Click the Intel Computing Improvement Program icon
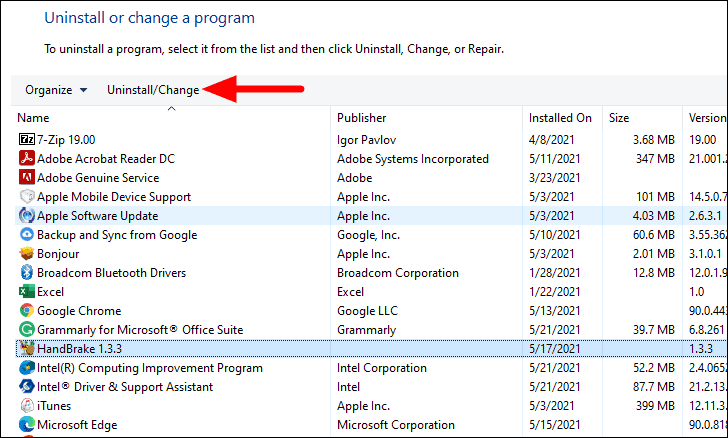The image size is (728, 438). click(x=26, y=368)
